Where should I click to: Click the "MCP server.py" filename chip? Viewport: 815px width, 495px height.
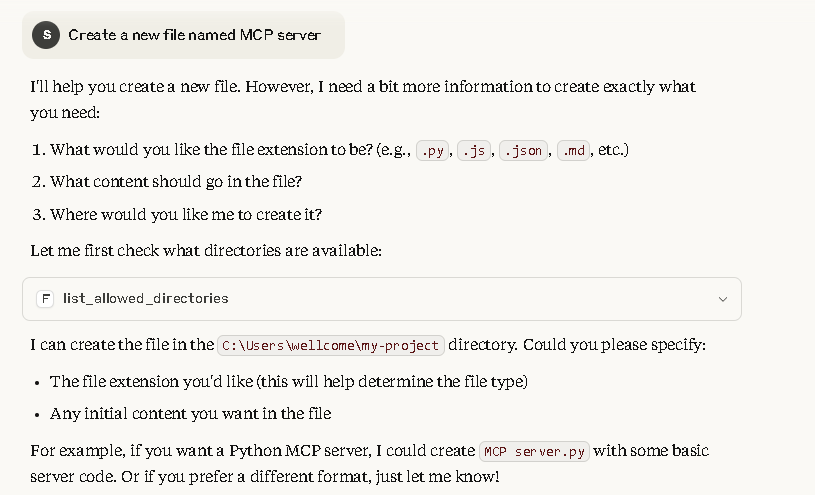[535, 451]
